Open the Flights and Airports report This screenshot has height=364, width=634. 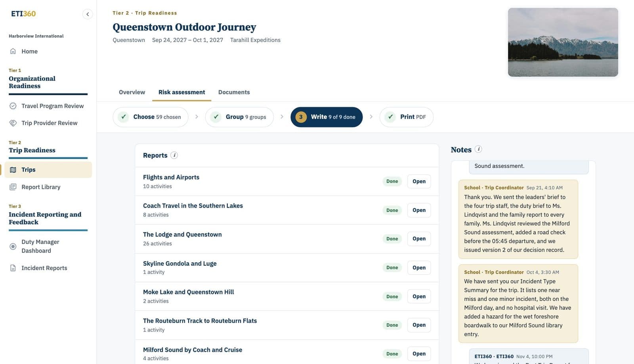(419, 181)
